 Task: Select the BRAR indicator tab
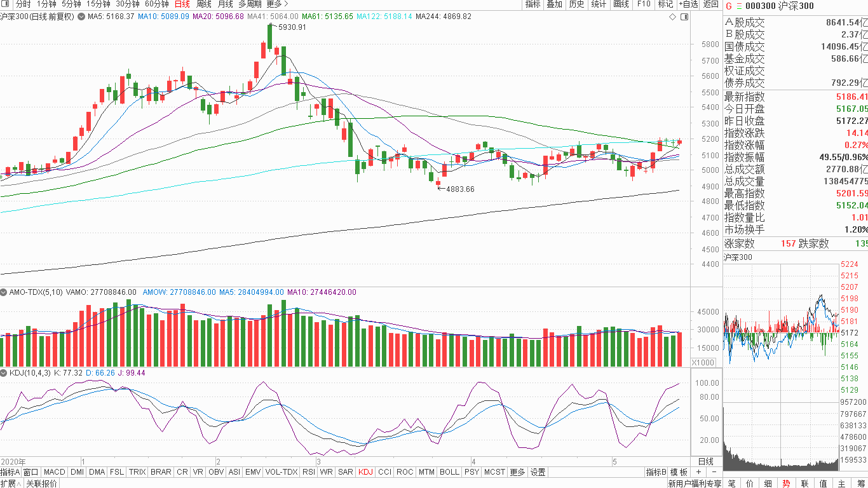(x=161, y=472)
